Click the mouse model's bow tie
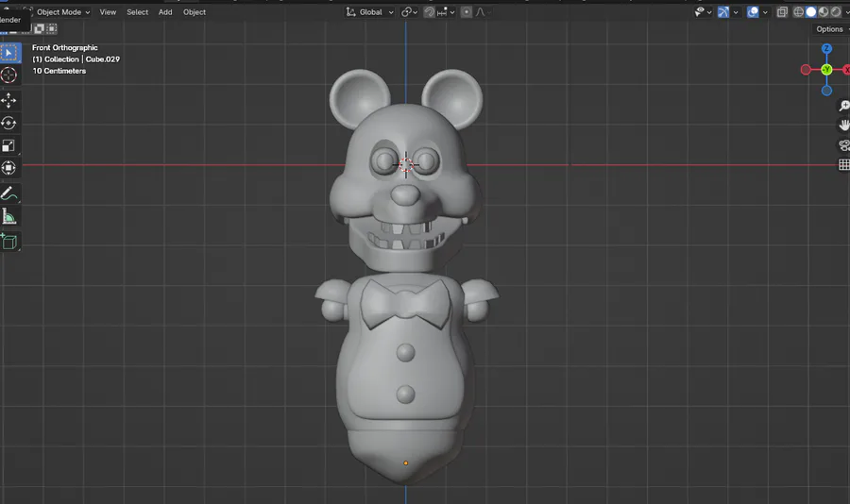This screenshot has width=850, height=504. coord(406,304)
